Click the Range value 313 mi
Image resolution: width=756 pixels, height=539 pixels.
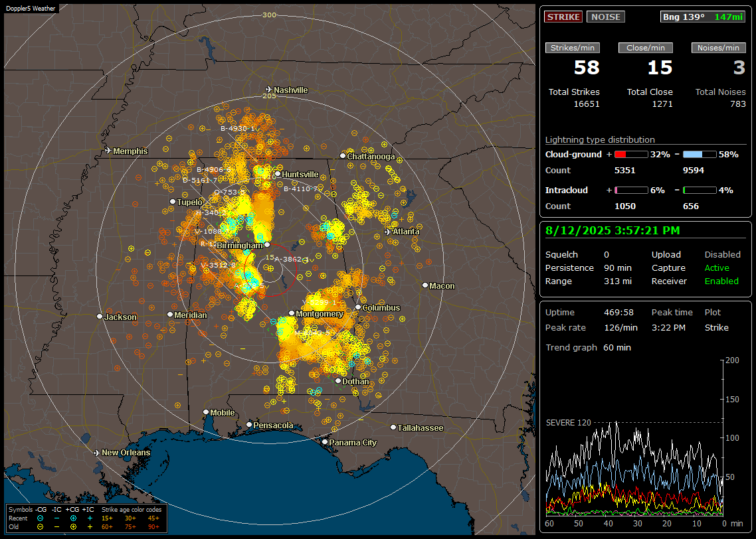(618, 281)
